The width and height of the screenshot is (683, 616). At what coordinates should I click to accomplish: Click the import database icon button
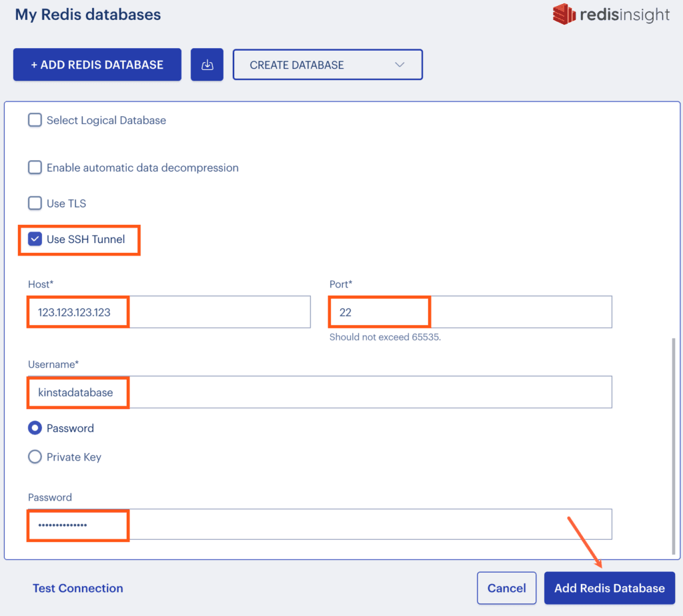(207, 65)
